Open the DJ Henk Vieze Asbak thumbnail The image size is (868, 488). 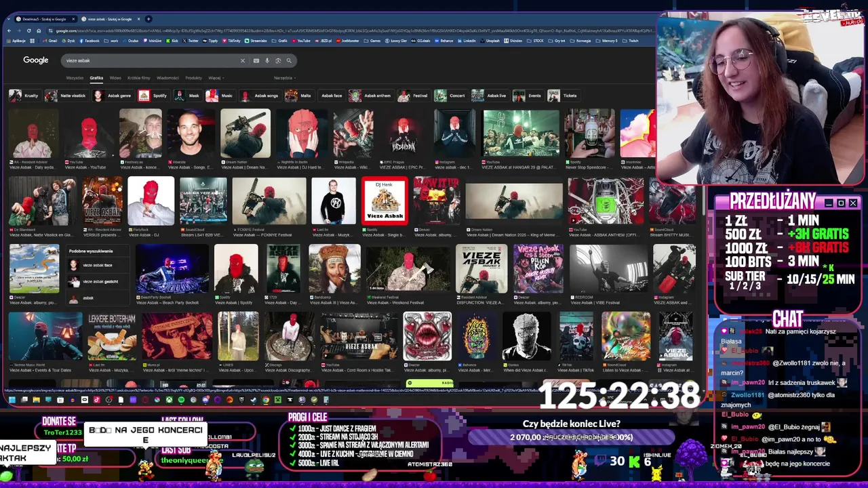[384, 201]
